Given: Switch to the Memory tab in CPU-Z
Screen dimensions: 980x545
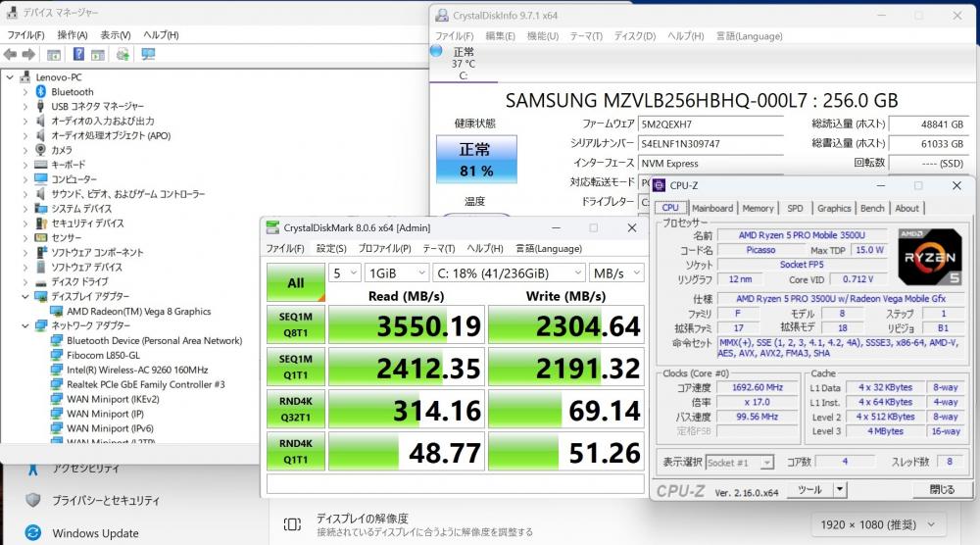Looking at the screenshot, I should pyautogui.click(x=759, y=208).
